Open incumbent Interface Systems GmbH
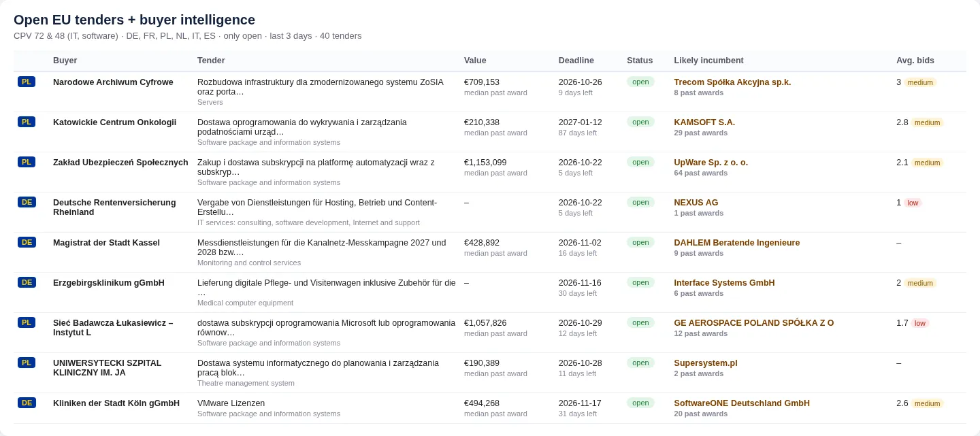 tap(724, 283)
